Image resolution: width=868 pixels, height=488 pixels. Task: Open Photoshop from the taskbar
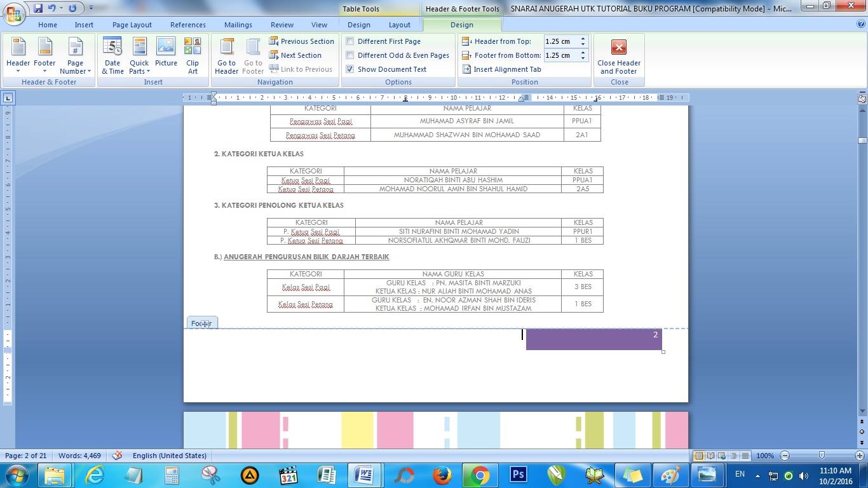click(x=519, y=475)
